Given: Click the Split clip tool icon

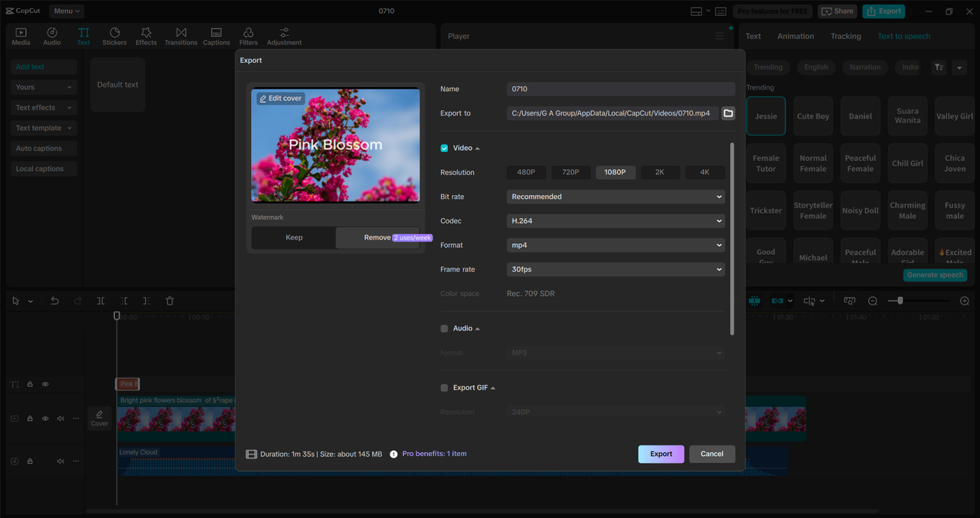Looking at the screenshot, I should pos(100,301).
